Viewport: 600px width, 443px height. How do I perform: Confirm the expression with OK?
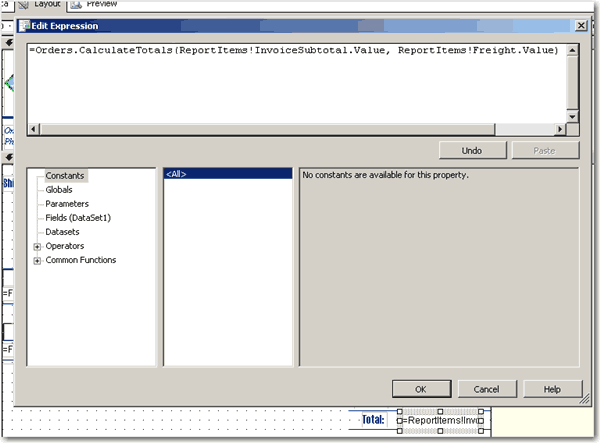[421, 389]
